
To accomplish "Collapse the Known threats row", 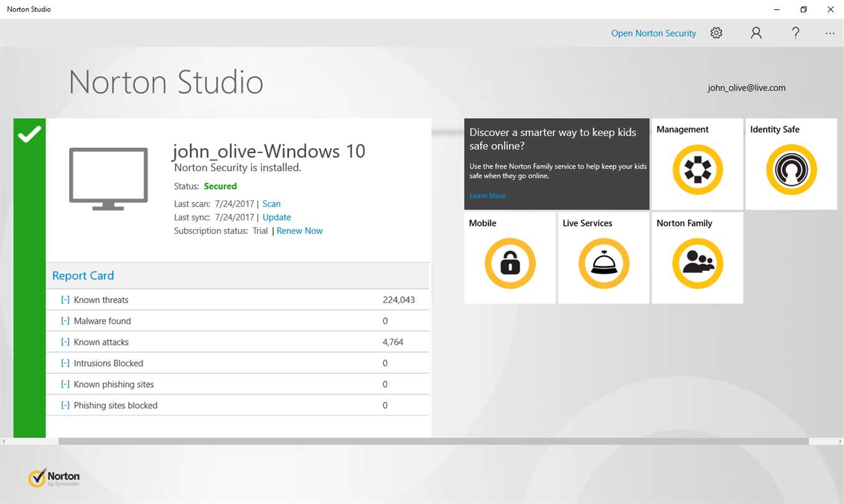I will 65,300.
